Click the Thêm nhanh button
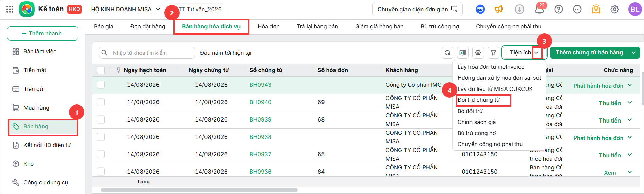 tap(43, 33)
